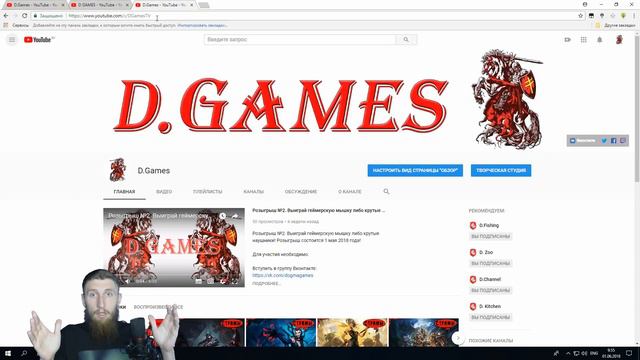The width and height of the screenshot is (640, 360).
Task: Share the trailer video
Action: click(x=235, y=216)
